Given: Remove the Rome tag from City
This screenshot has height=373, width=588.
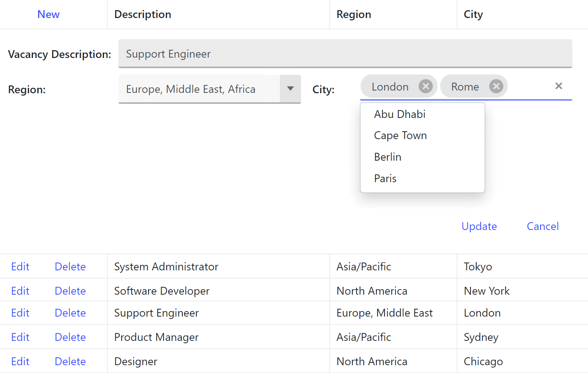Looking at the screenshot, I should coord(496,86).
